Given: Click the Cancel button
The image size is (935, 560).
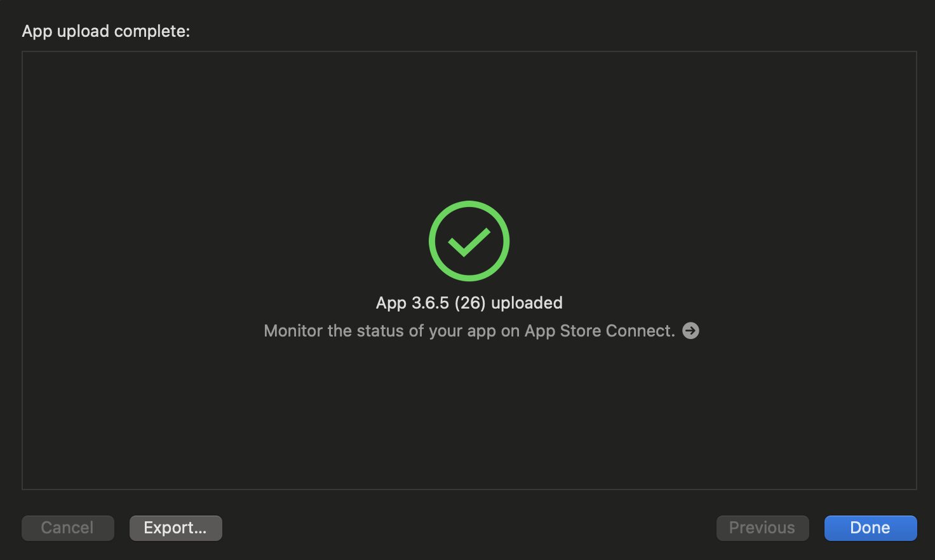Looking at the screenshot, I should pyautogui.click(x=67, y=528).
